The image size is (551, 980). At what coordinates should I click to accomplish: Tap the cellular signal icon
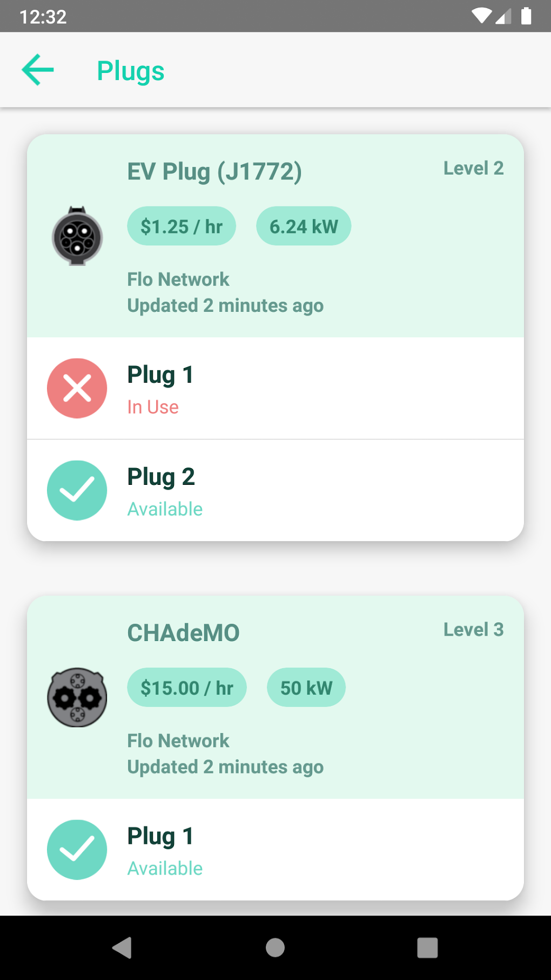coord(505,16)
